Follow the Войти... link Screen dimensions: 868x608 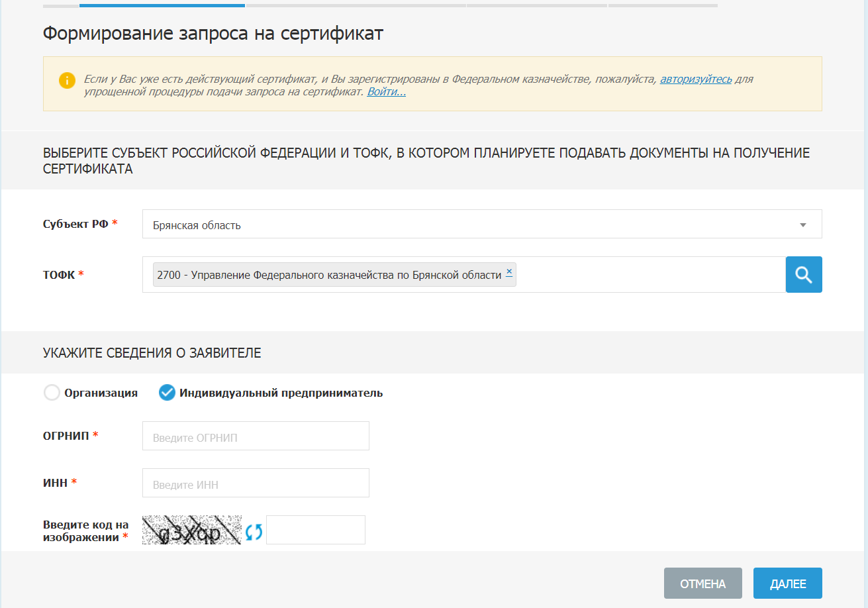(387, 91)
